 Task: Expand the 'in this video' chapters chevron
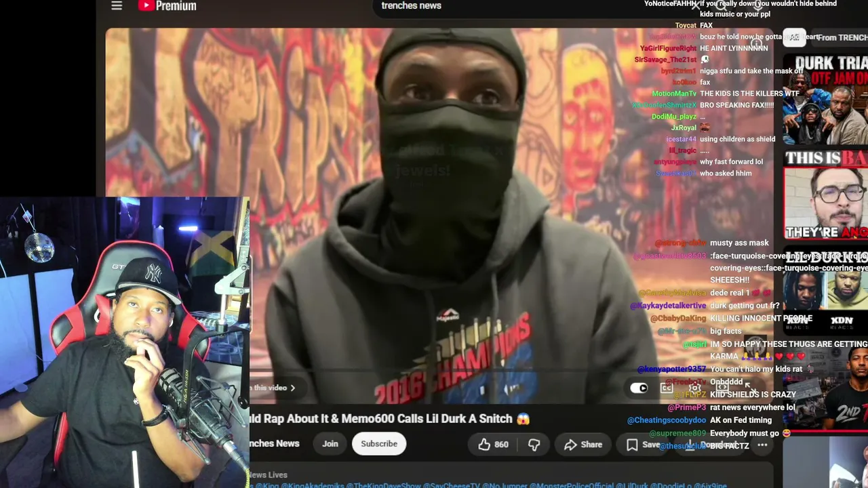point(292,388)
